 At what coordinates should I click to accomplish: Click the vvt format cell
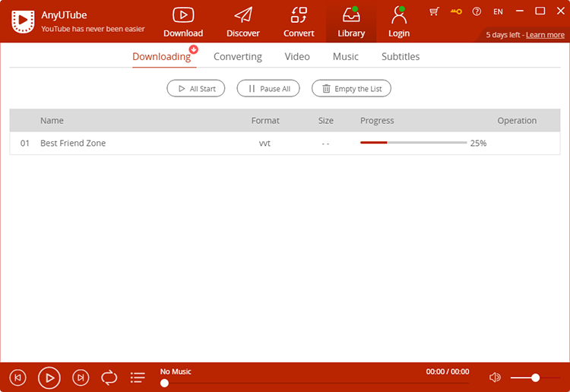click(x=264, y=143)
